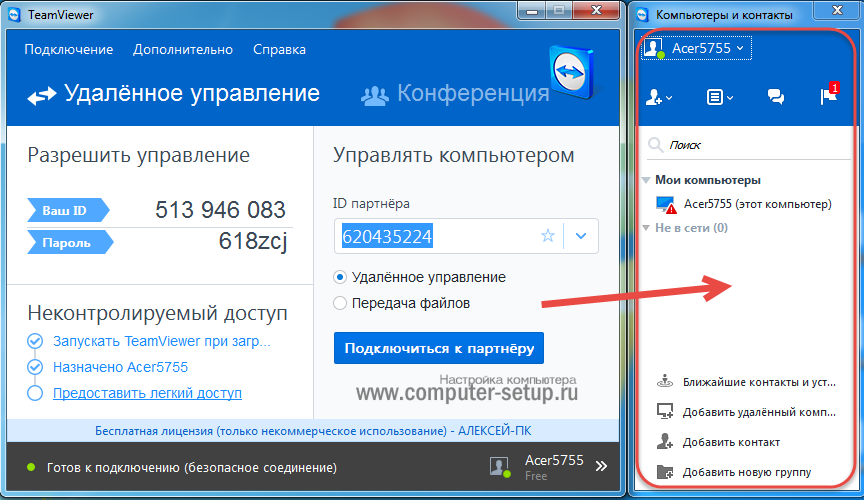Click the green connection status indicator
This screenshot has width=864, height=500.
31,467
